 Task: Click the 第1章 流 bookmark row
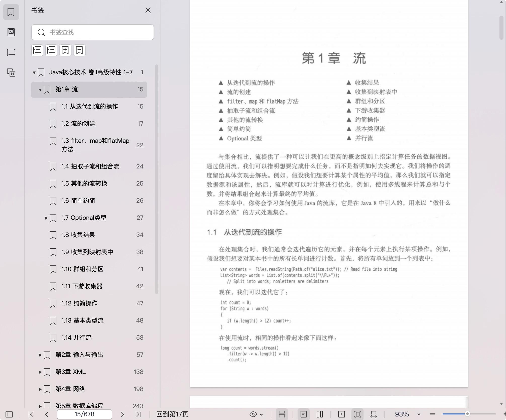click(89, 89)
